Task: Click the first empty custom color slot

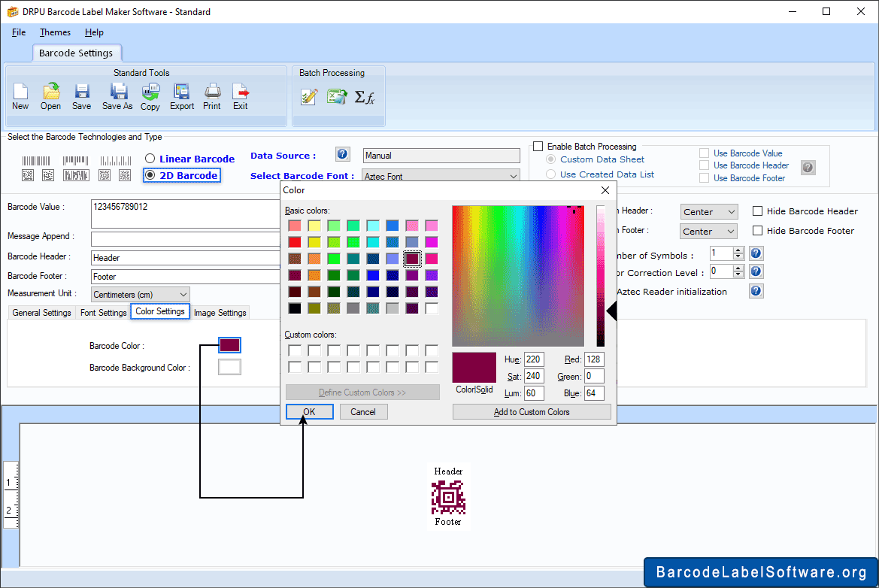Action: coord(295,351)
